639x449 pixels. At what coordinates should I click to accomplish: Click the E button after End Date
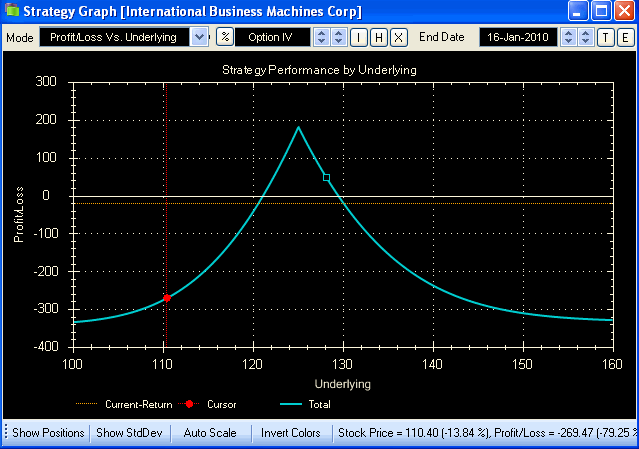(625, 37)
